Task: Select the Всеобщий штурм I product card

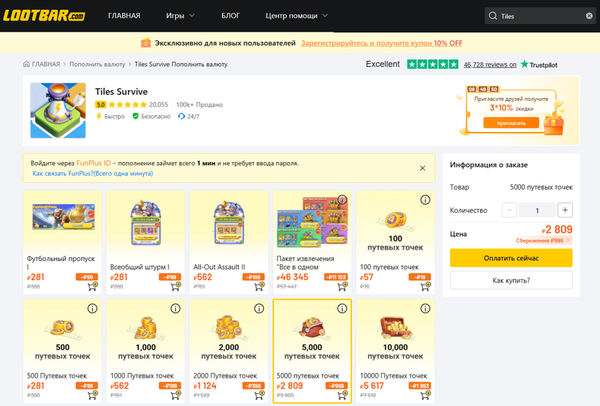Action: click(146, 243)
